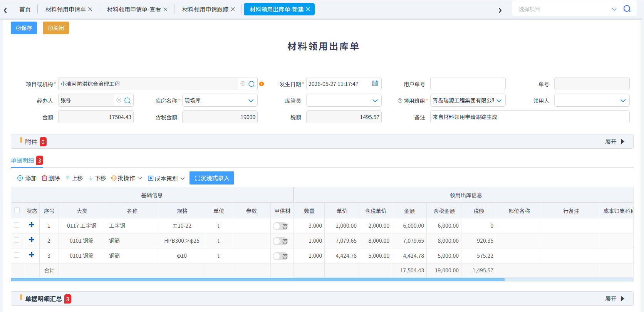This screenshot has width=644, height=312.
Task: Click the search icon in 经办人 field
Action: click(x=127, y=101)
